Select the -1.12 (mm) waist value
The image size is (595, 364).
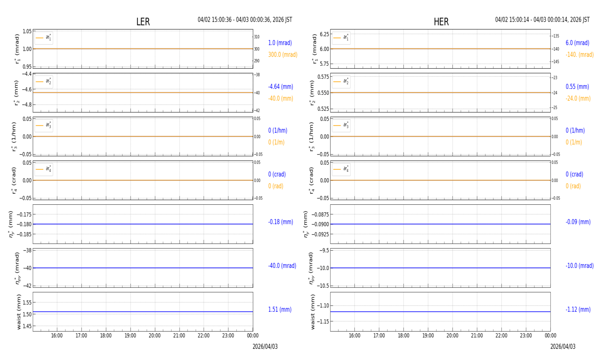click(578, 310)
